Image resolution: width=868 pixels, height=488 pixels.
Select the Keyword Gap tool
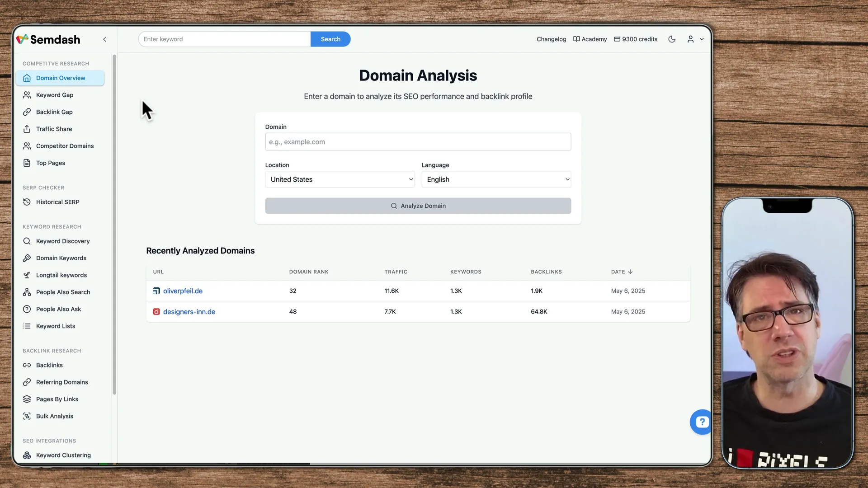pos(54,95)
